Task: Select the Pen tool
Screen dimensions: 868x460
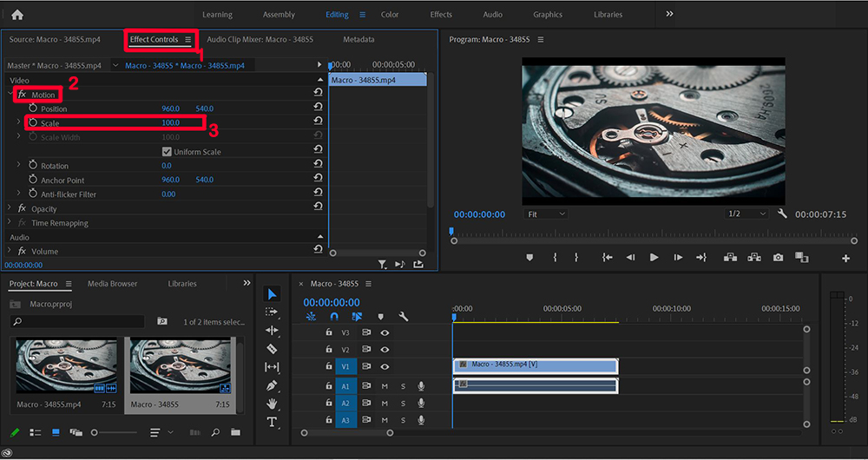Action: tap(272, 385)
